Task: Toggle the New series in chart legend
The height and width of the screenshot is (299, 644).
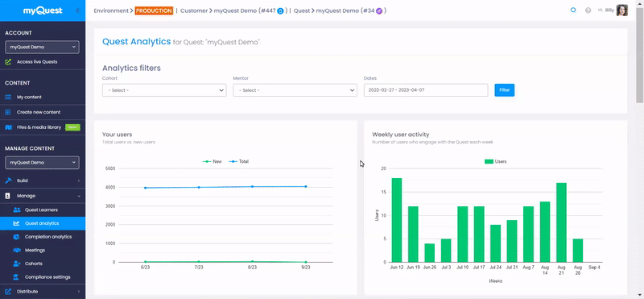Action: 213,162
